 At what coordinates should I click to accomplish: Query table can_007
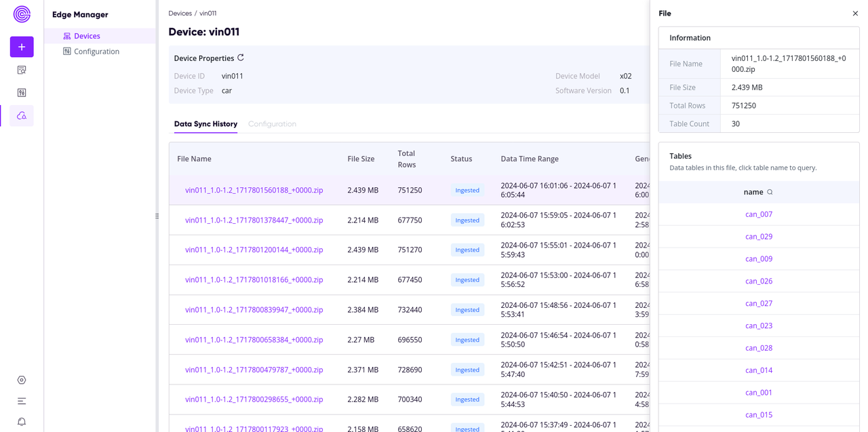[759, 214]
